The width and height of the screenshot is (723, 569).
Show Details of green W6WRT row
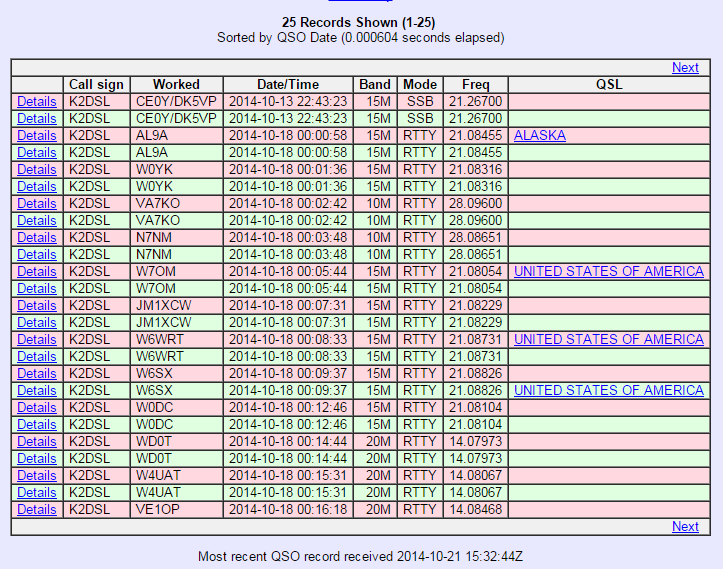tap(37, 356)
